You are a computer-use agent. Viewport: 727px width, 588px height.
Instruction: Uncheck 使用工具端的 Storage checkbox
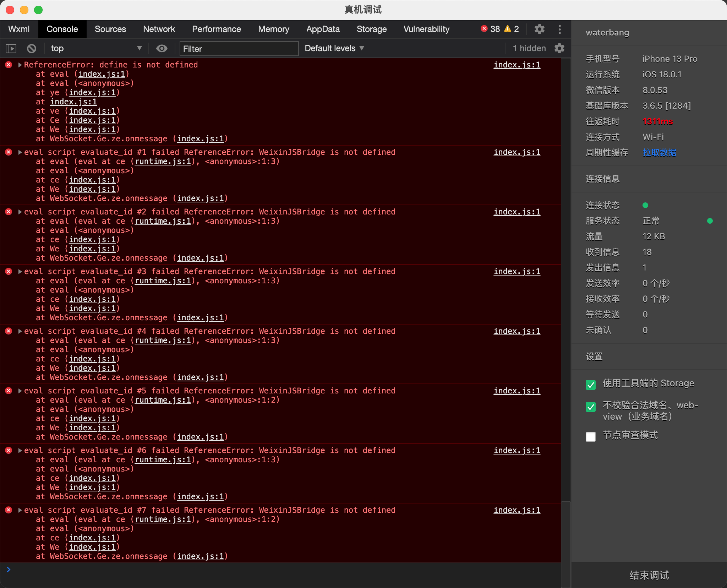591,385
